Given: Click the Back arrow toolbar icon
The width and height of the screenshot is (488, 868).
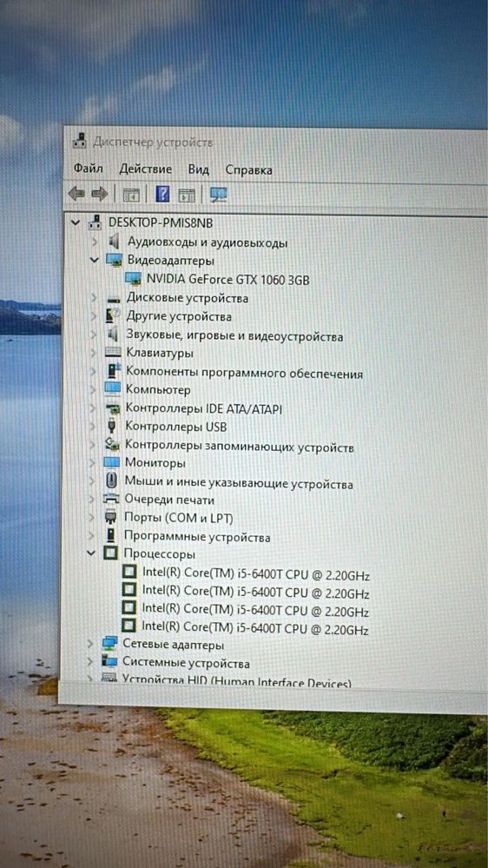Looking at the screenshot, I should 76,194.
